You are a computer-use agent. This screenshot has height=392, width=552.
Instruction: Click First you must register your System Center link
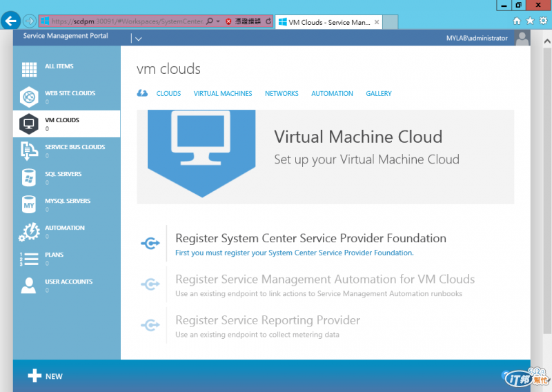pyautogui.click(x=295, y=253)
